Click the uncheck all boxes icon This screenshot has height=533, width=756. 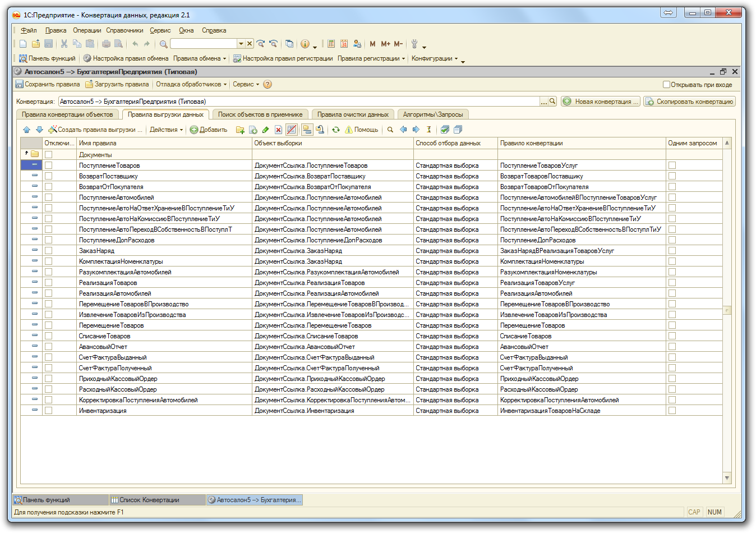[x=458, y=130]
